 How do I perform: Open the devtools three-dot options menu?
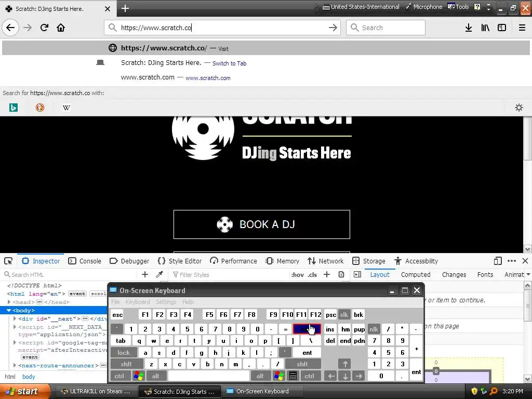tap(512, 261)
